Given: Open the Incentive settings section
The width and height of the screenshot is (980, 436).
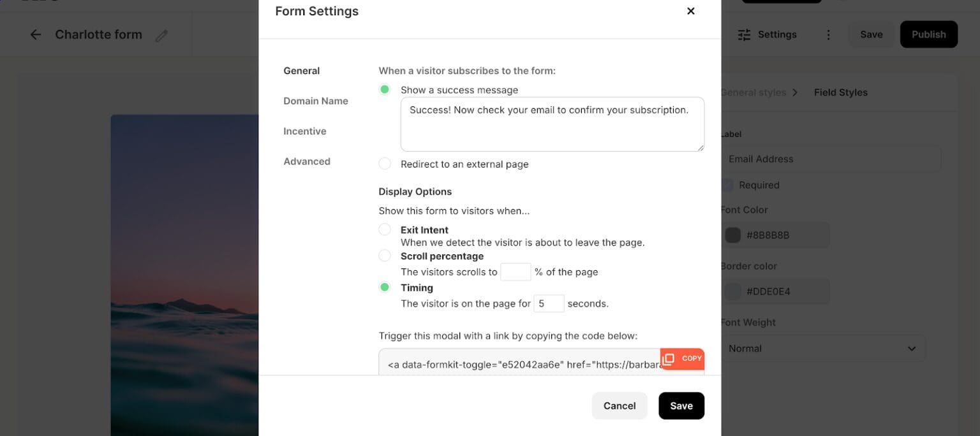Looking at the screenshot, I should coord(304,131).
